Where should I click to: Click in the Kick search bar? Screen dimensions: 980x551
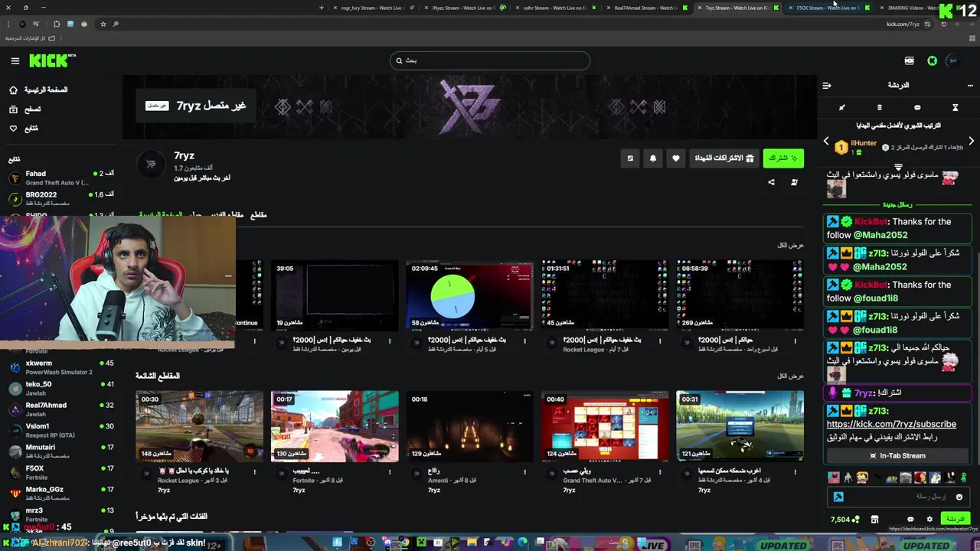(490, 60)
